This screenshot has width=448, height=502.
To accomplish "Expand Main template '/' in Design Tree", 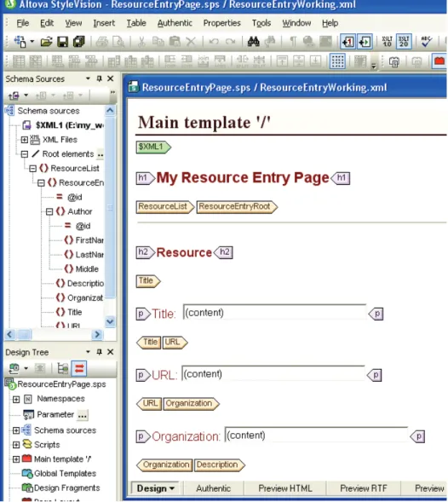I will (16, 459).
